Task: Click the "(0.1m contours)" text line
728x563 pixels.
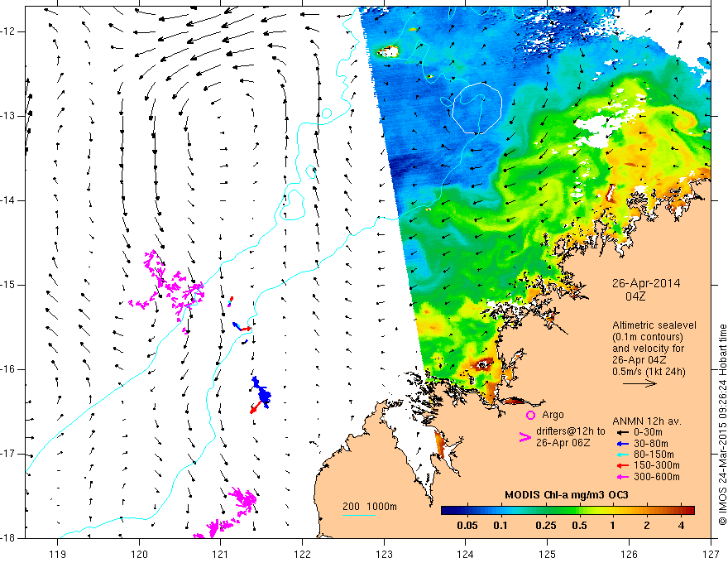Action: click(x=647, y=337)
